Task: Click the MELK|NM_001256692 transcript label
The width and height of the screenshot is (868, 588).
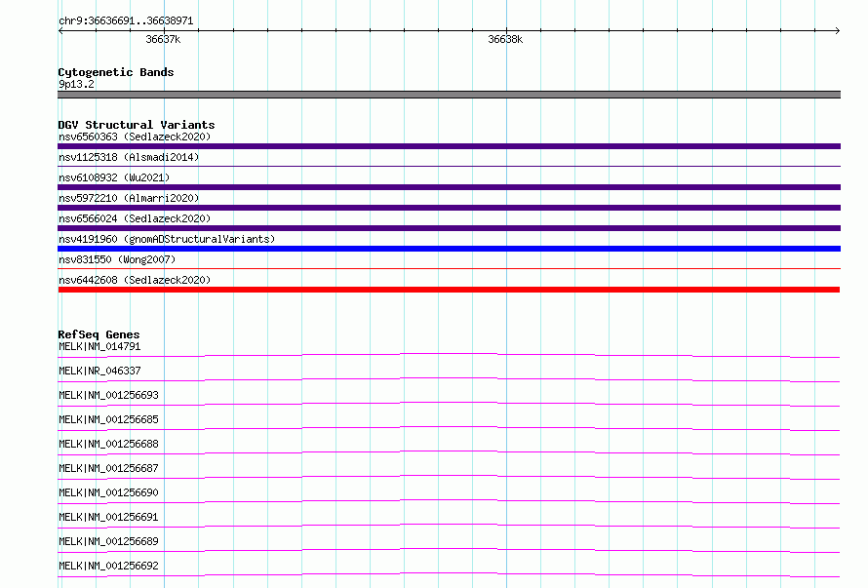Action: (108, 566)
